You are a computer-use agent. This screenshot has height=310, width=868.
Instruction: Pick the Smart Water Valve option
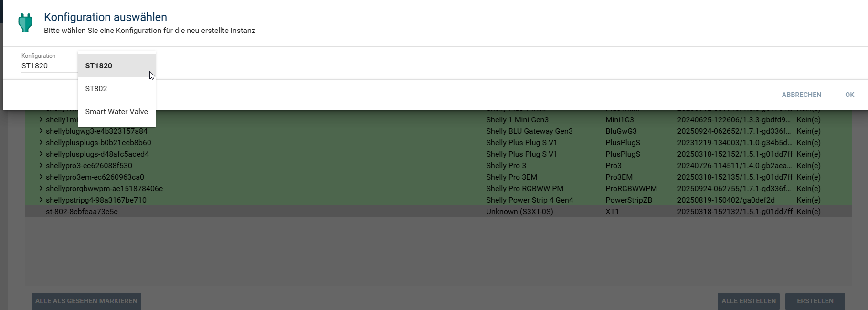[116, 112]
